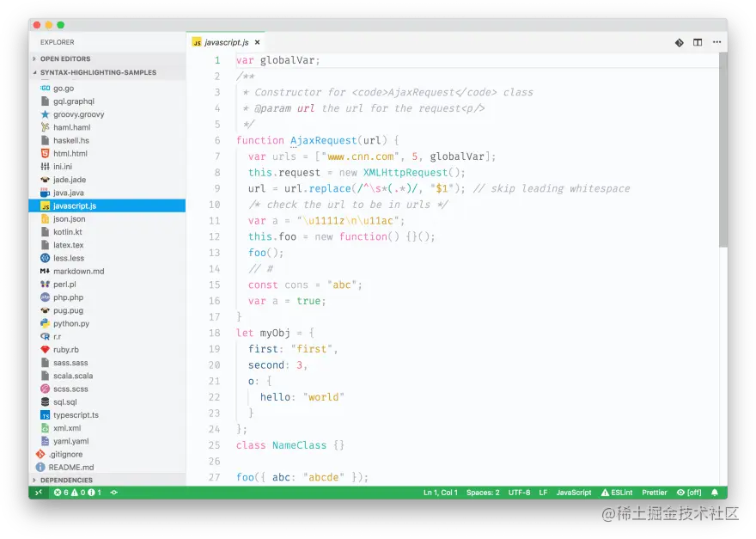The height and width of the screenshot is (539, 756).
Task: Click the sliders icon beside ini.ini
Action: coord(45,167)
